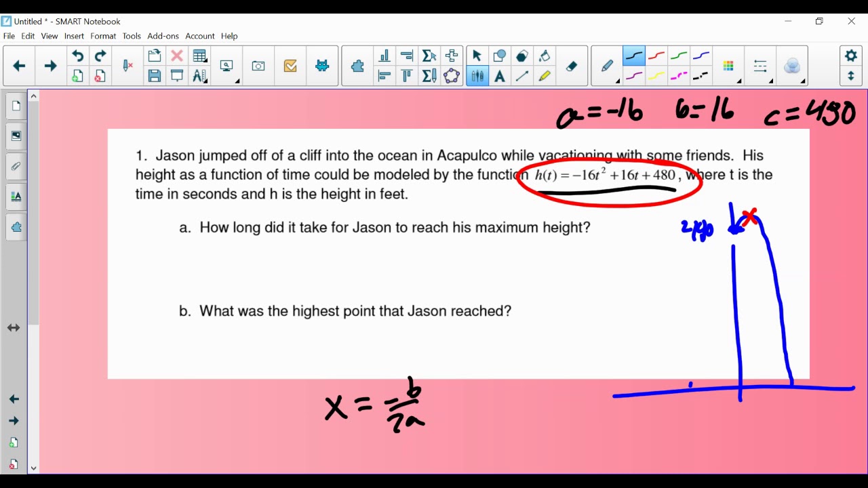Redo the last undone action

(x=100, y=56)
